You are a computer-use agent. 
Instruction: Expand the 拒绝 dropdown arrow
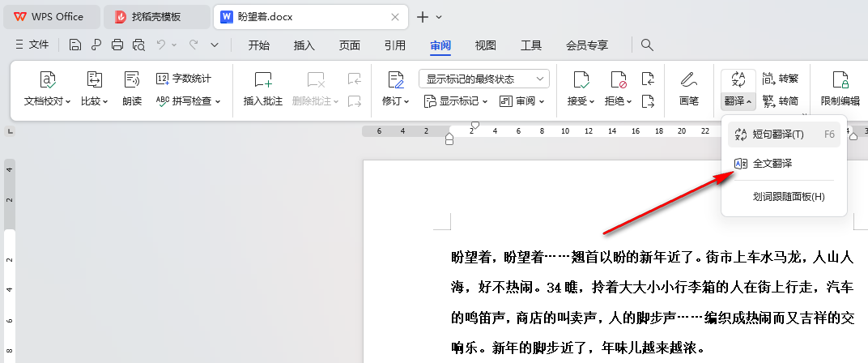point(629,101)
